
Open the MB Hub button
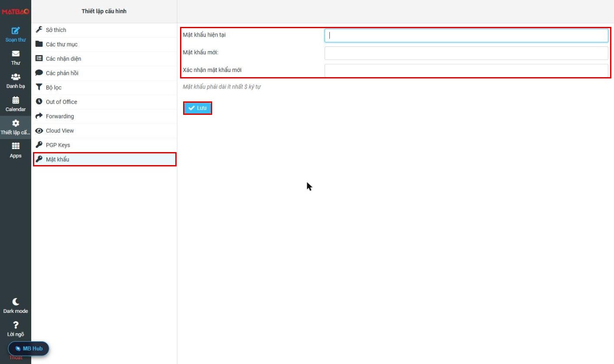click(29, 348)
